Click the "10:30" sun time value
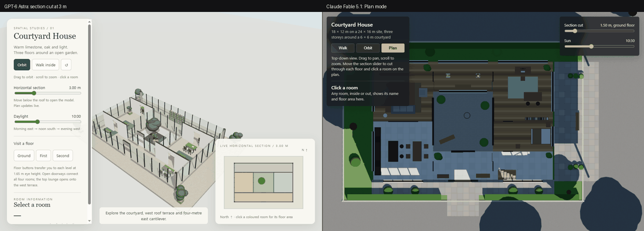Image resolution: width=644 pixels, height=231 pixels. click(x=630, y=40)
